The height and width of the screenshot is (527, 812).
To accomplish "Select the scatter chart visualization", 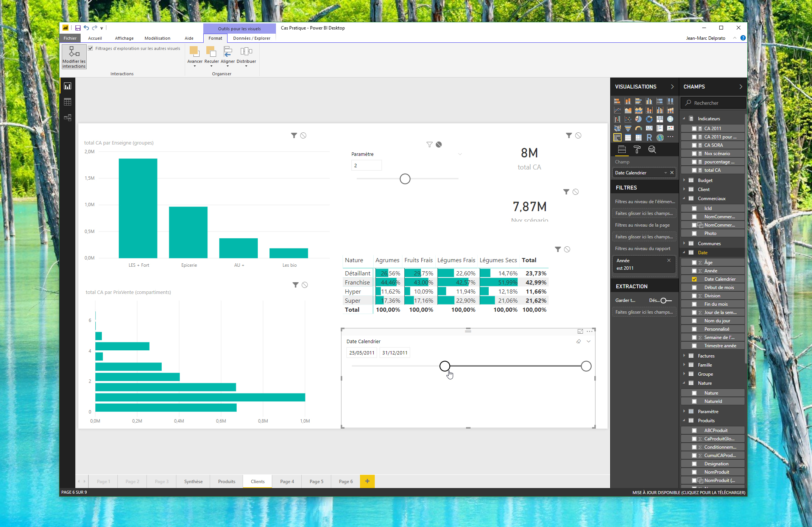I will tap(628, 119).
